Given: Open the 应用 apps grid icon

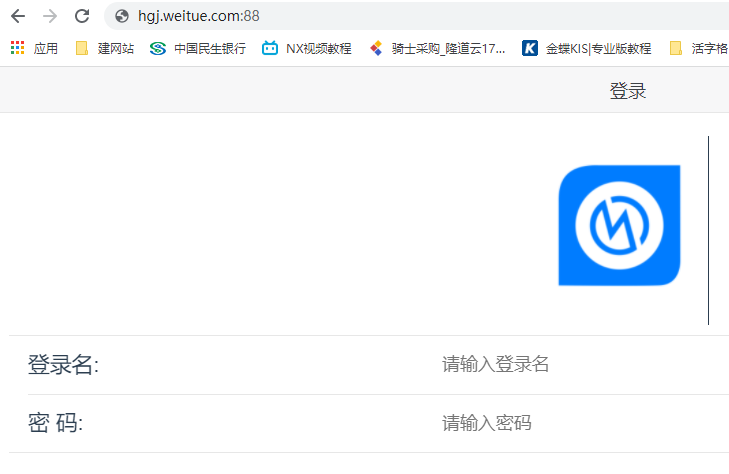Looking at the screenshot, I should [x=18, y=48].
